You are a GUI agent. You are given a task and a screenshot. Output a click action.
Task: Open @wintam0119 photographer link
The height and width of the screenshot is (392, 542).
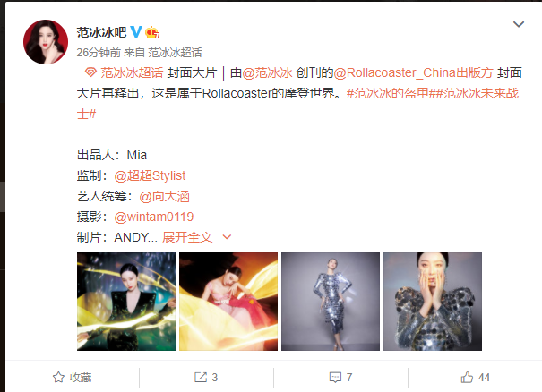click(x=154, y=217)
